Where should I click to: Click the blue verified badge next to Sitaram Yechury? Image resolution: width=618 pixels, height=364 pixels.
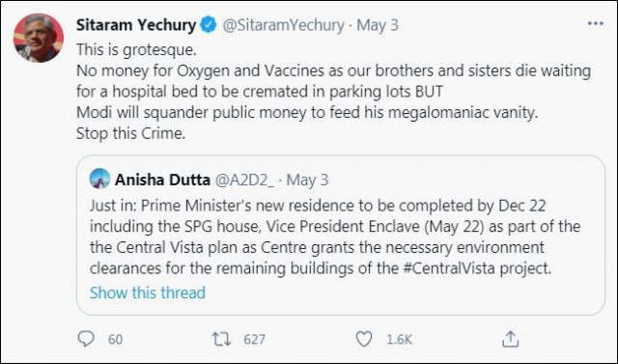pyautogui.click(x=209, y=25)
